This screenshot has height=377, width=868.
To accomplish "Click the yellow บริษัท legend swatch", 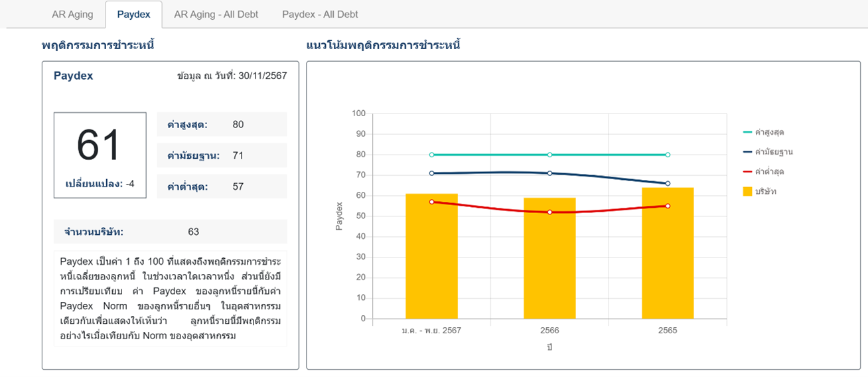I will (748, 191).
